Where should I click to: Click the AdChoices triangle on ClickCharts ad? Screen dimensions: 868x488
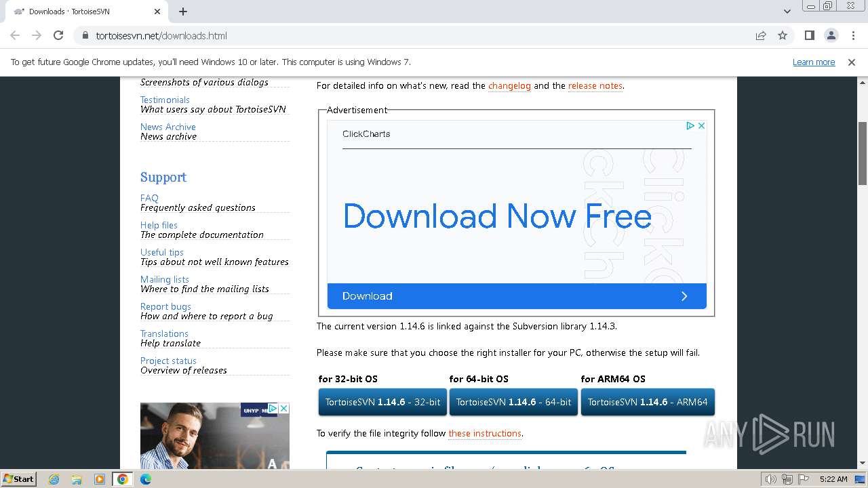[690, 125]
